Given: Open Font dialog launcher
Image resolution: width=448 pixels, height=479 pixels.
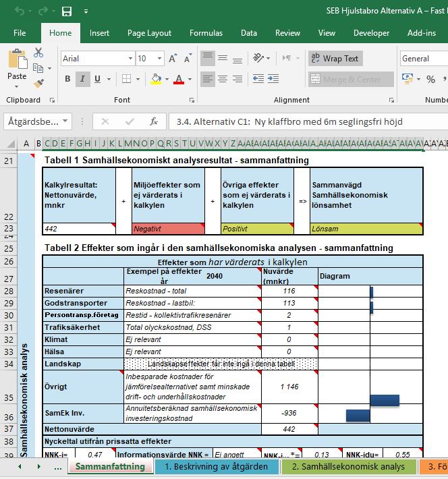Looking at the screenshot, I should click(x=192, y=101).
